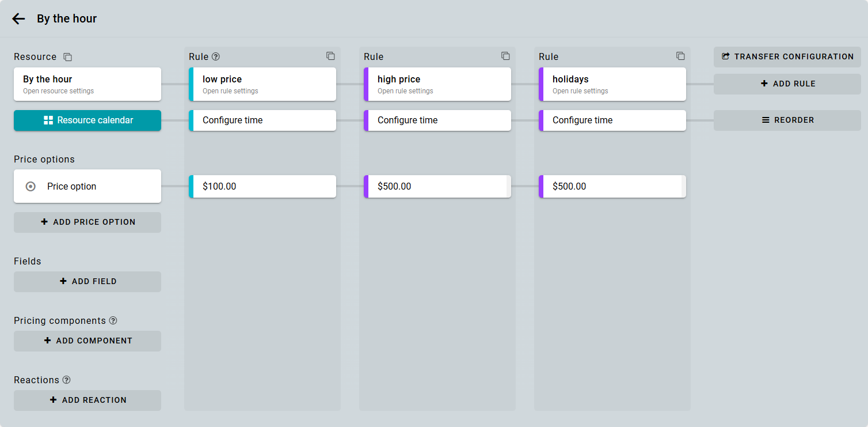The image size is (868, 427).
Task: Click the Reorder button
Action: coord(787,120)
